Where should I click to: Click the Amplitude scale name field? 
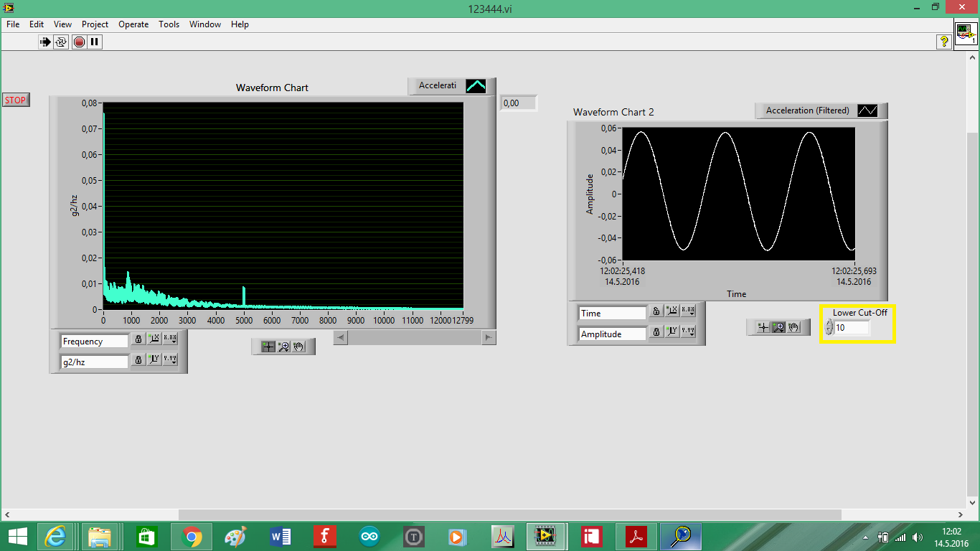(612, 334)
